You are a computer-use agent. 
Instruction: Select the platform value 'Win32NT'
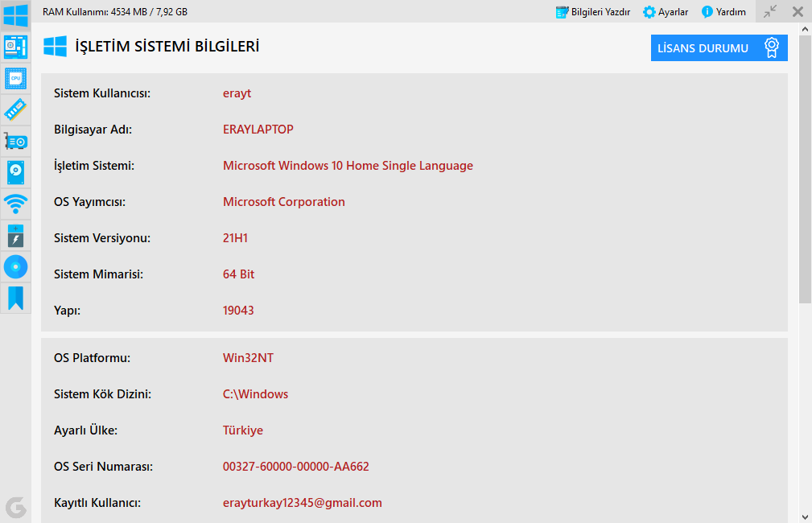248,358
